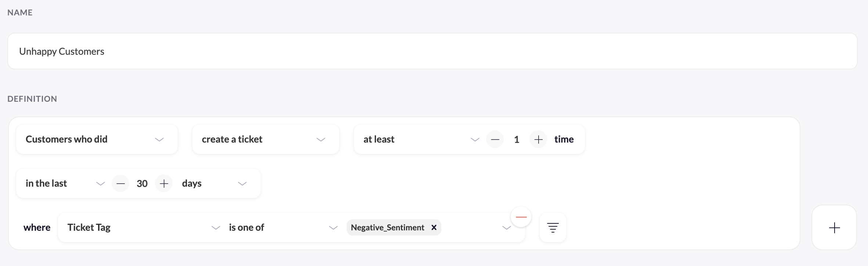The width and height of the screenshot is (868, 266).
Task: Click the 'Unhappy Customers' name field
Action: (x=432, y=51)
